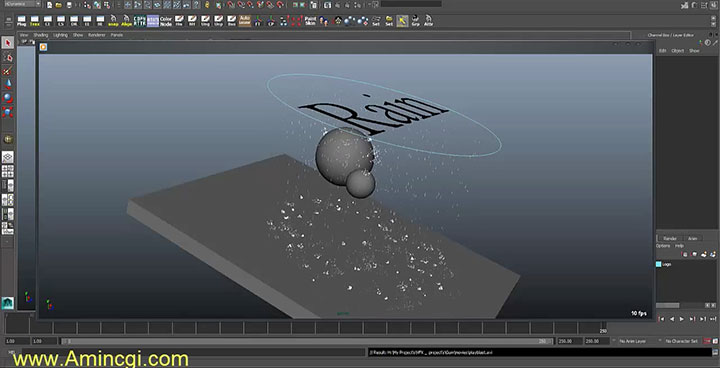Screen dimensions: 720x368
Task: Select the Paint Selection tool
Action: coord(7,71)
